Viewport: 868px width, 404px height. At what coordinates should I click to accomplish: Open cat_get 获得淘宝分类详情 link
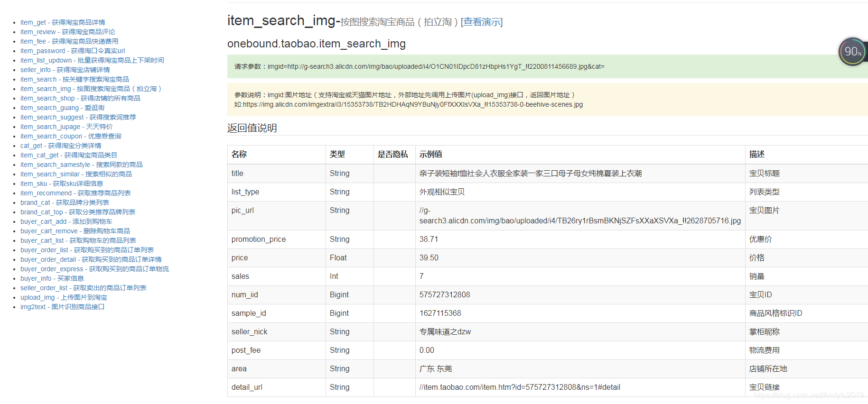tap(61, 146)
